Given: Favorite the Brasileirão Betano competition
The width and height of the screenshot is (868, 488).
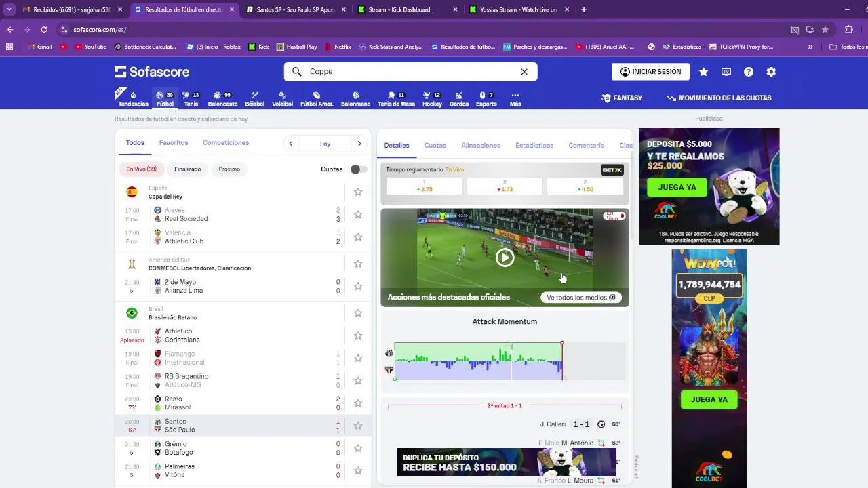Looking at the screenshot, I should click(358, 313).
